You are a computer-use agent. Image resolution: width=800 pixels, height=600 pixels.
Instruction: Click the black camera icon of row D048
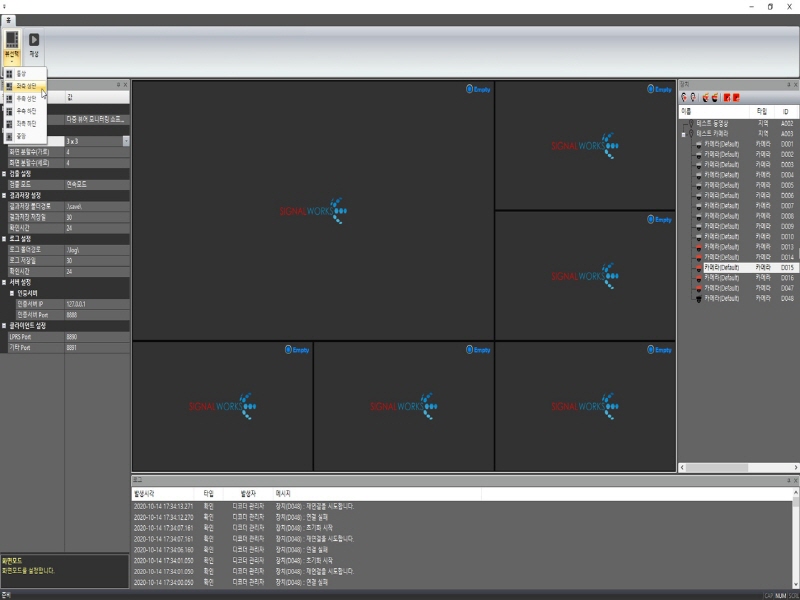click(x=699, y=299)
